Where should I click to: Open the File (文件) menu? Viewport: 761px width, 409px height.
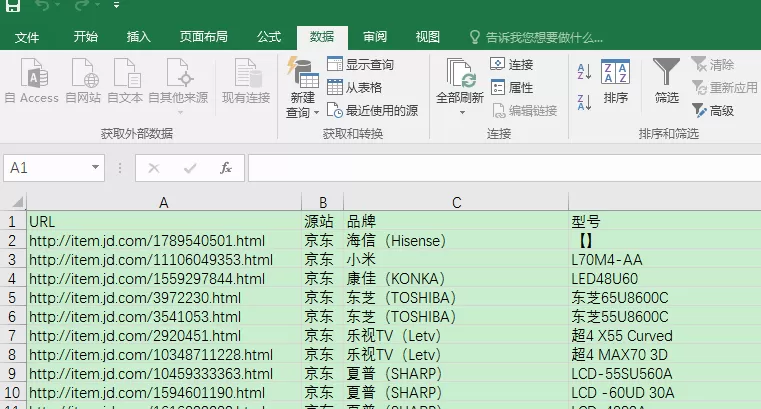(27, 37)
